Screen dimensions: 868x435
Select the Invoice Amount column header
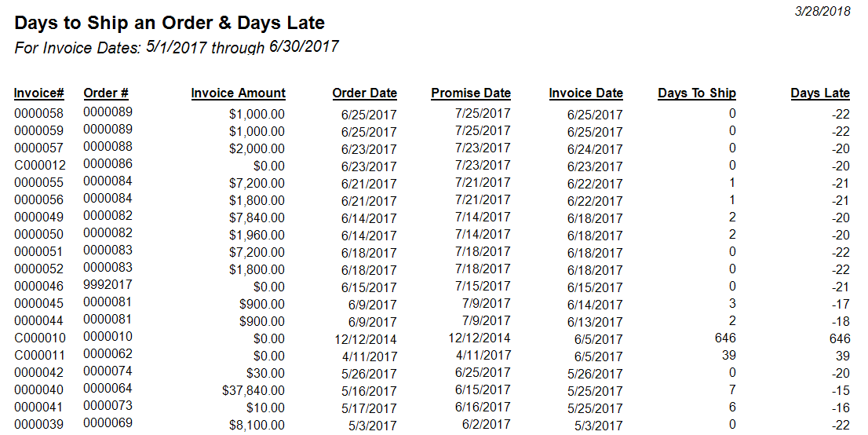coord(238,94)
